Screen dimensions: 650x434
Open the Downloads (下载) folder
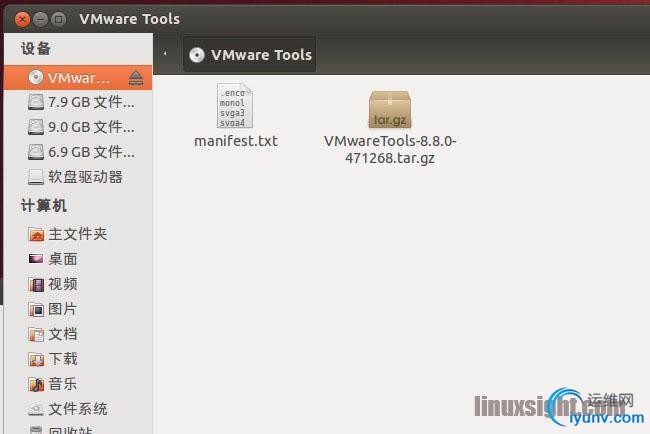click(x=78, y=359)
